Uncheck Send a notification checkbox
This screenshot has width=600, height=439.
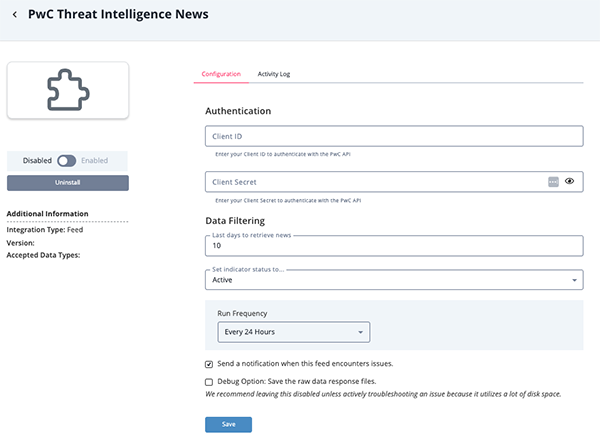(x=209, y=364)
